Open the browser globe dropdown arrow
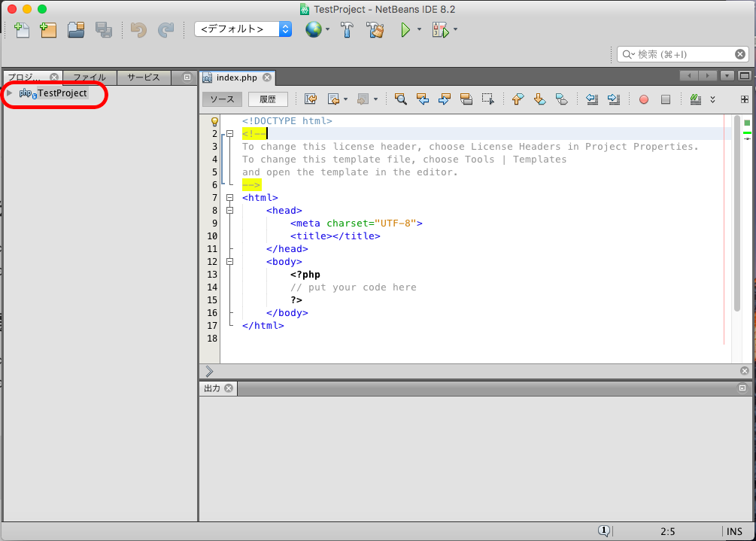The image size is (756, 541). pyautogui.click(x=328, y=30)
